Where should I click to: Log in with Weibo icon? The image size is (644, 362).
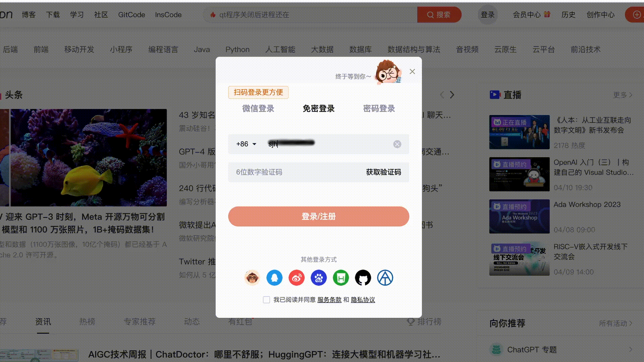[297, 278]
